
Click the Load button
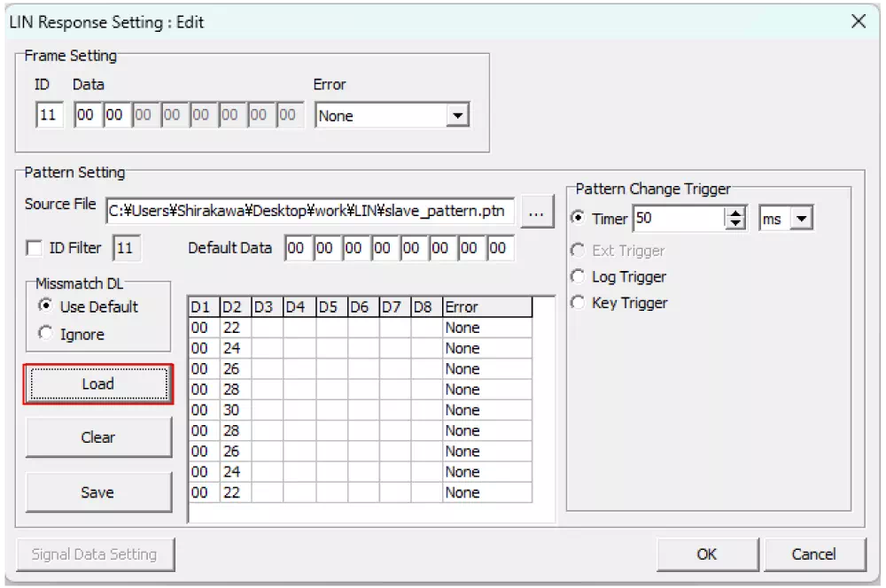[97, 383]
